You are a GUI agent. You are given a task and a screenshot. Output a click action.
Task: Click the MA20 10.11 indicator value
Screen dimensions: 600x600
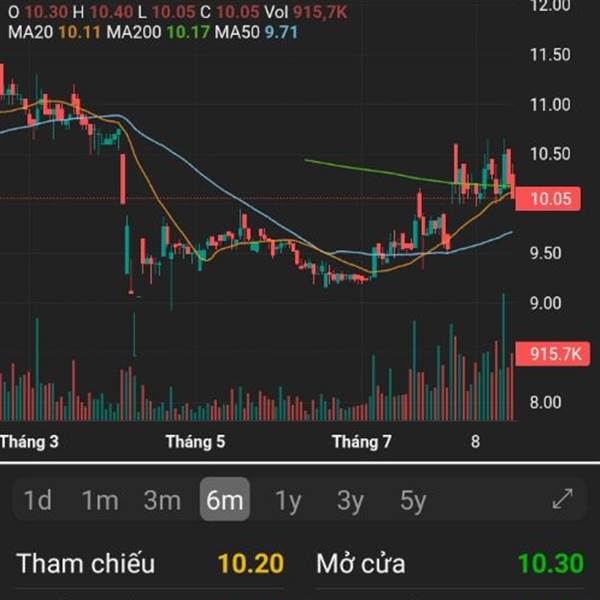click(54, 32)
